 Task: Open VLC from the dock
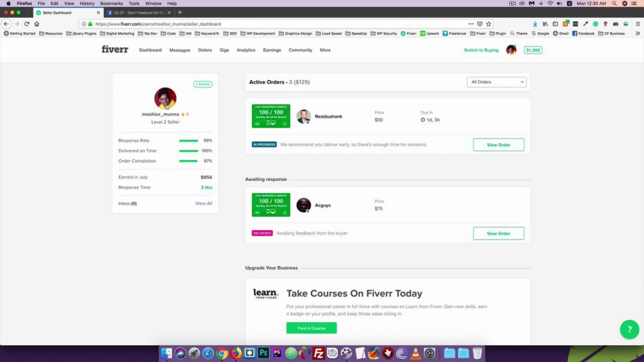point(415,353)
